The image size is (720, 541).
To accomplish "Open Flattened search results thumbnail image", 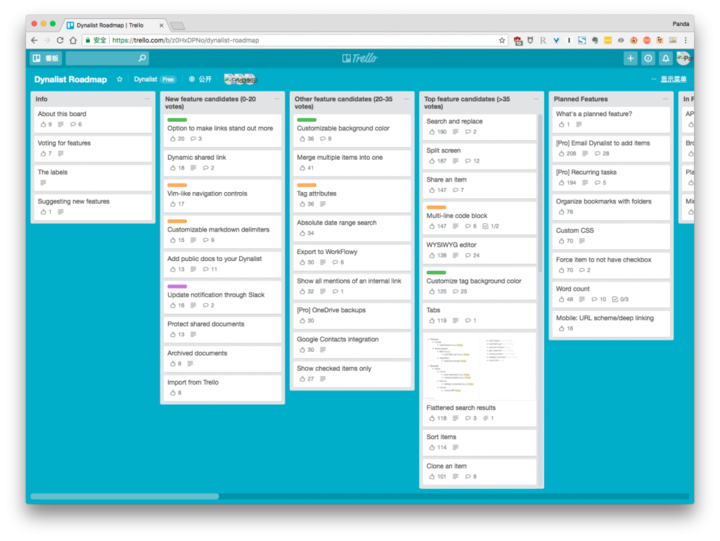I will click(479, 366).
